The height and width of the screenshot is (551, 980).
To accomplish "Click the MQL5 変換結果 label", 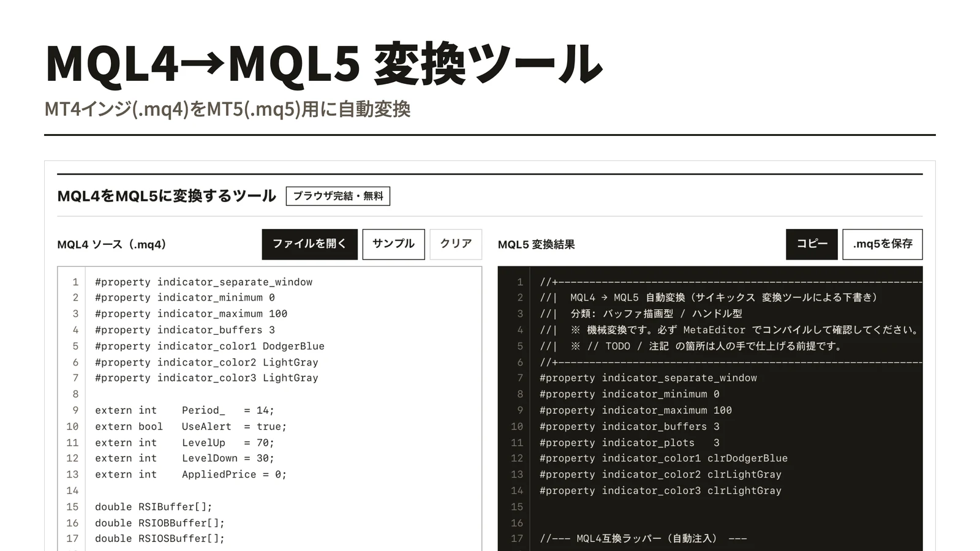I will tap(537, 244).
